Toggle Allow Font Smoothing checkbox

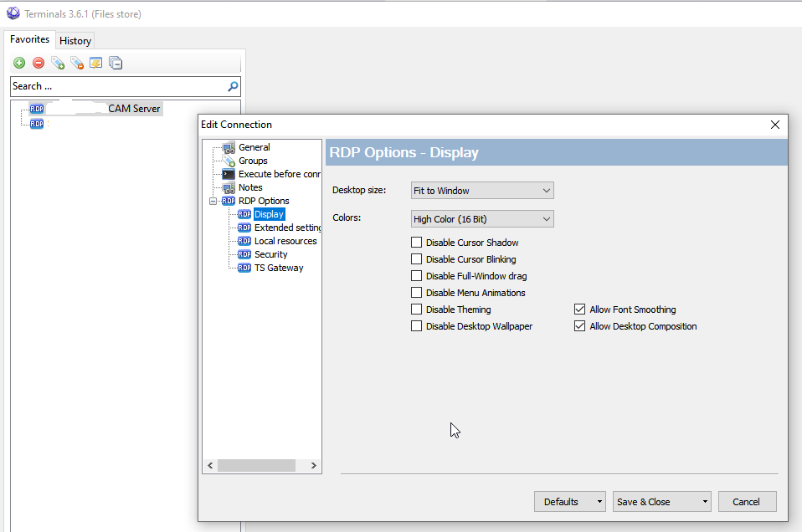pyautogui.click(x=579, y=309)
